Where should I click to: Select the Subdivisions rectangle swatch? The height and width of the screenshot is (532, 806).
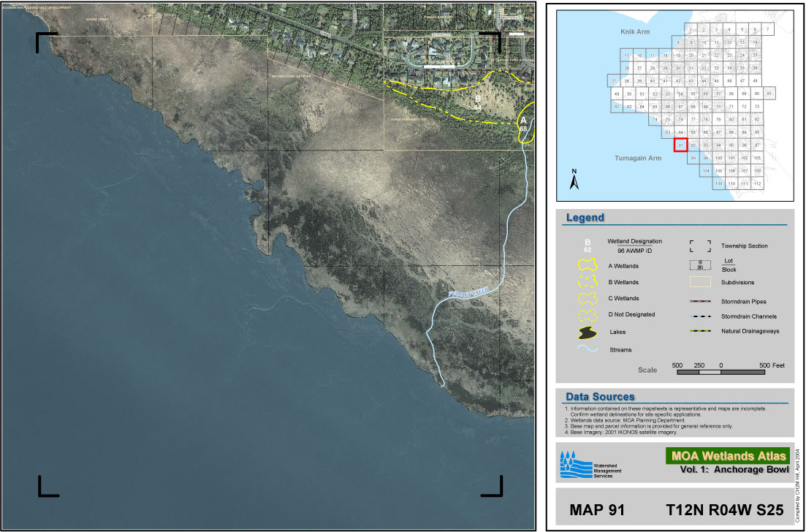700,282
